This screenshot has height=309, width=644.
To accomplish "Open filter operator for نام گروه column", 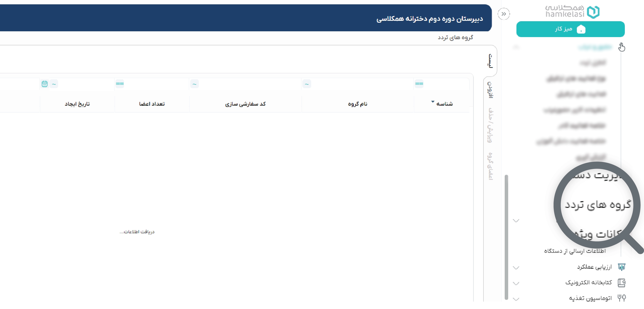I will 307,84.
